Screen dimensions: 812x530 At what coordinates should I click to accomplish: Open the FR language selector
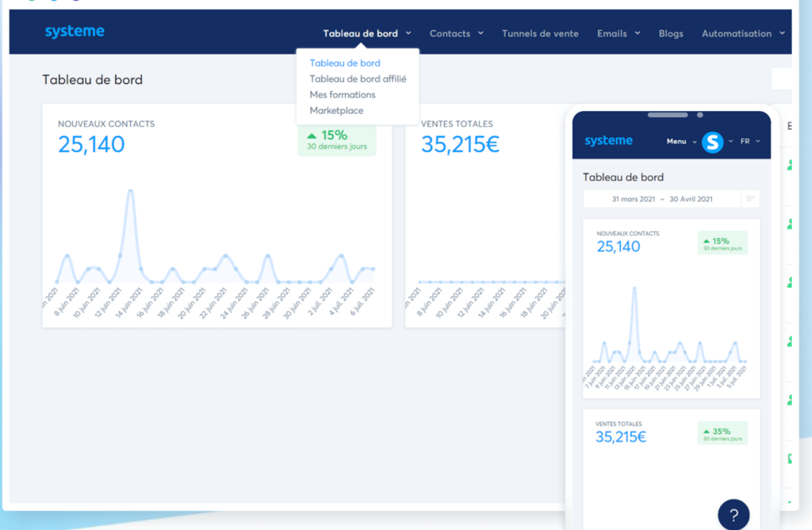[750, 141]
